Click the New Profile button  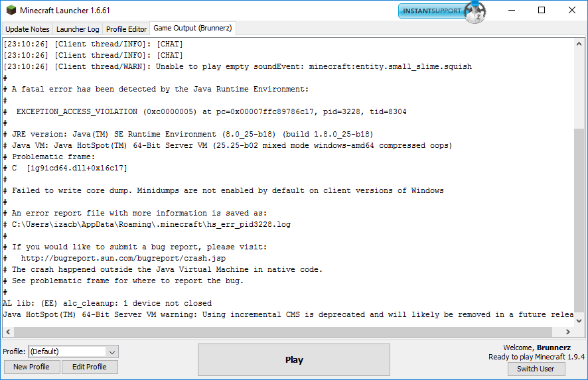point(31,367)
